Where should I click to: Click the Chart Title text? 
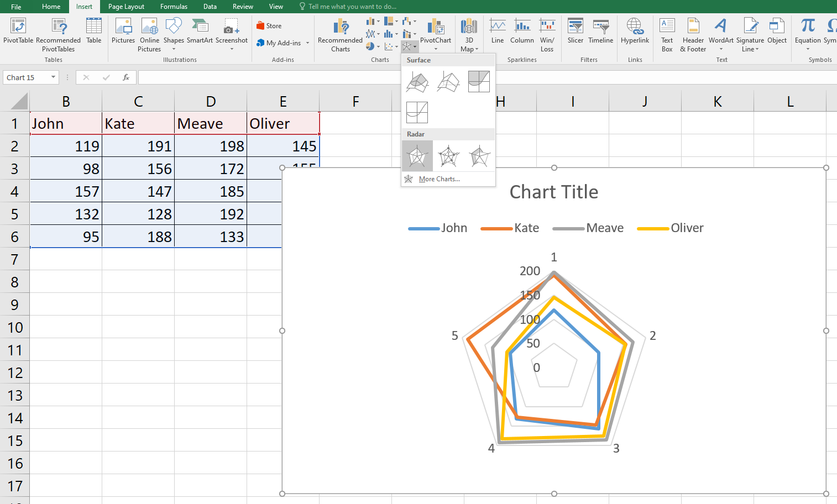coord(553,192)
